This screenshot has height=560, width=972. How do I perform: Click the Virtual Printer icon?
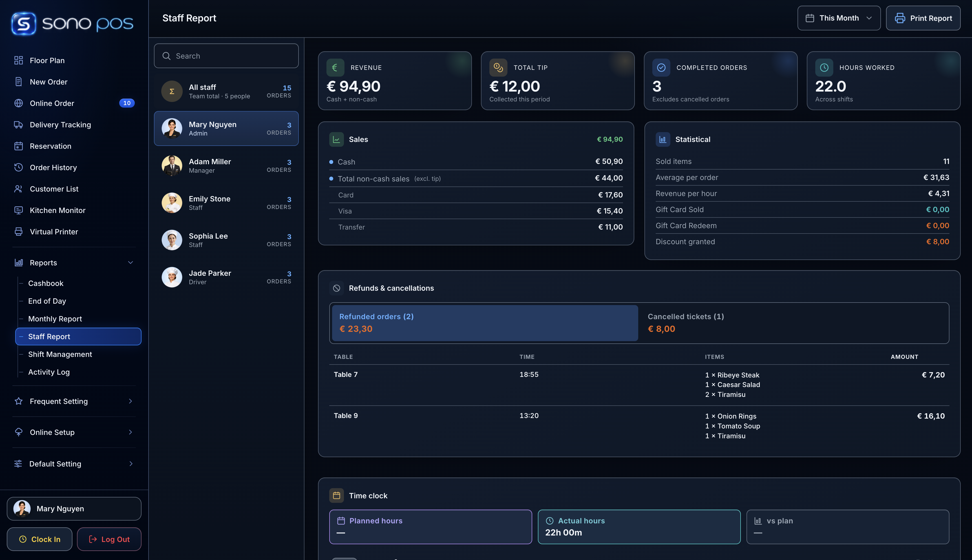[x=19, y=232]
